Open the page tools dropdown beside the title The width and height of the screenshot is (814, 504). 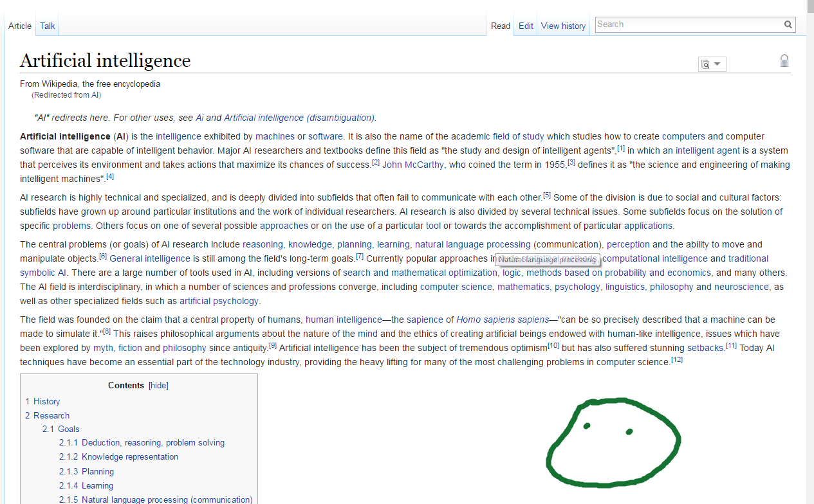click(712, 64)
